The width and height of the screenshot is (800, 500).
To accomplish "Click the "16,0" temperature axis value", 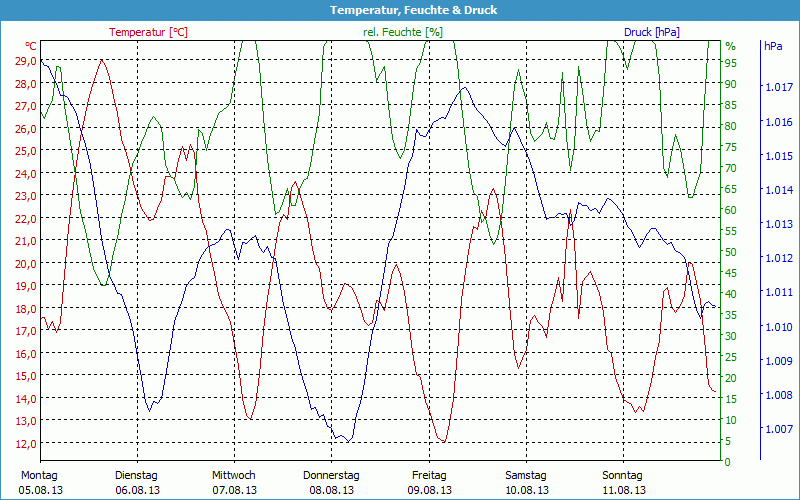I will tap(26, 353).
